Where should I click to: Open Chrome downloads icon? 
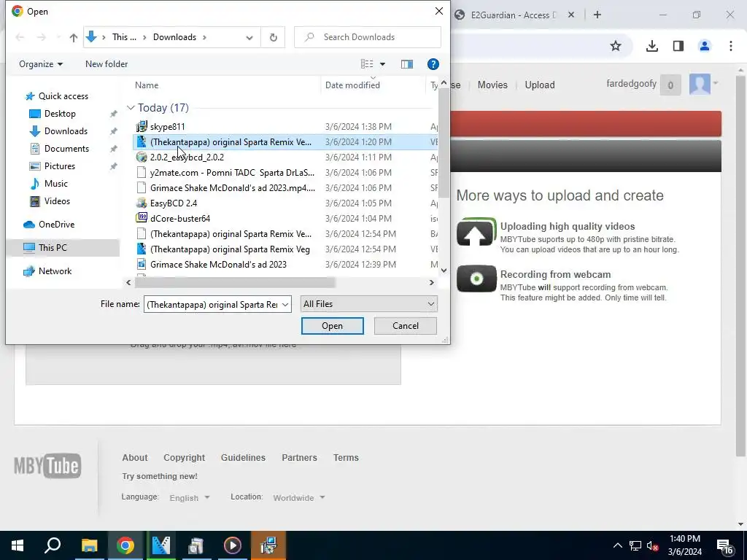(651, 46)
